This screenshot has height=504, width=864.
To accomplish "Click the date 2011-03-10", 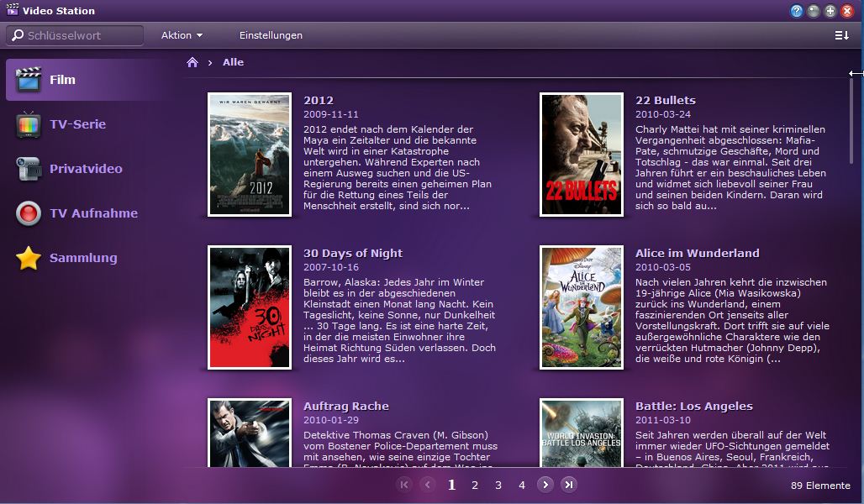I will tap(663, 420).
